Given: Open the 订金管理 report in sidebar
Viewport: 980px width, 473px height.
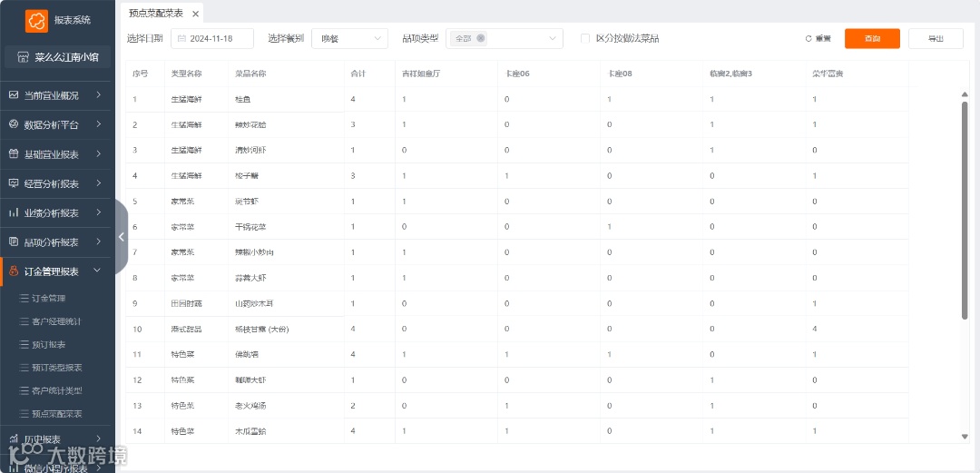Looking at the screenshot, I should (49, 299).
